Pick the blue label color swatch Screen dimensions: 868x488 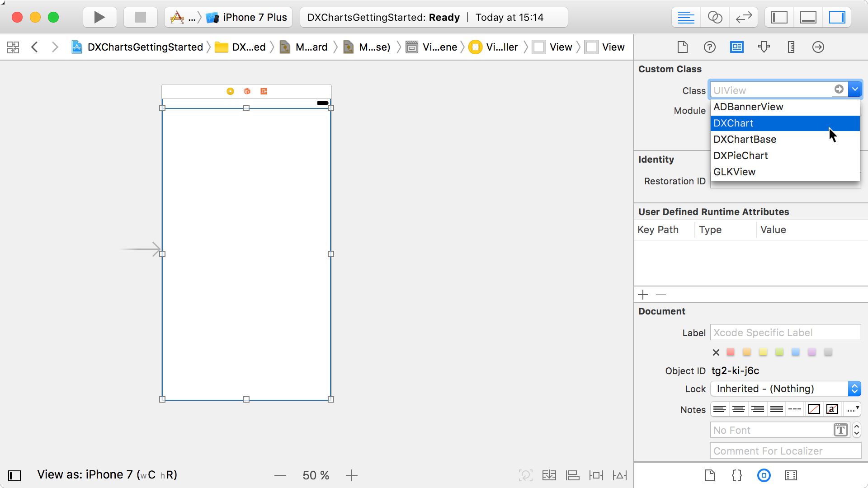pos(795,352)
